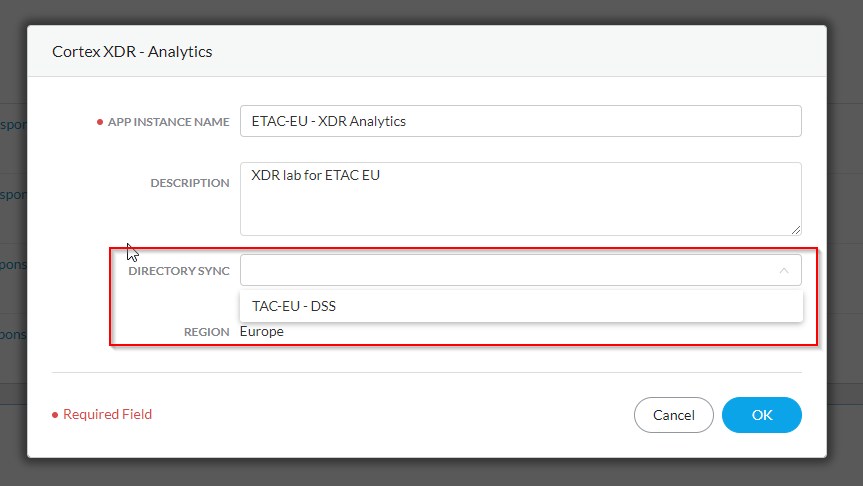Open the Directory Sync combo box field

click(x=505, y=270)
